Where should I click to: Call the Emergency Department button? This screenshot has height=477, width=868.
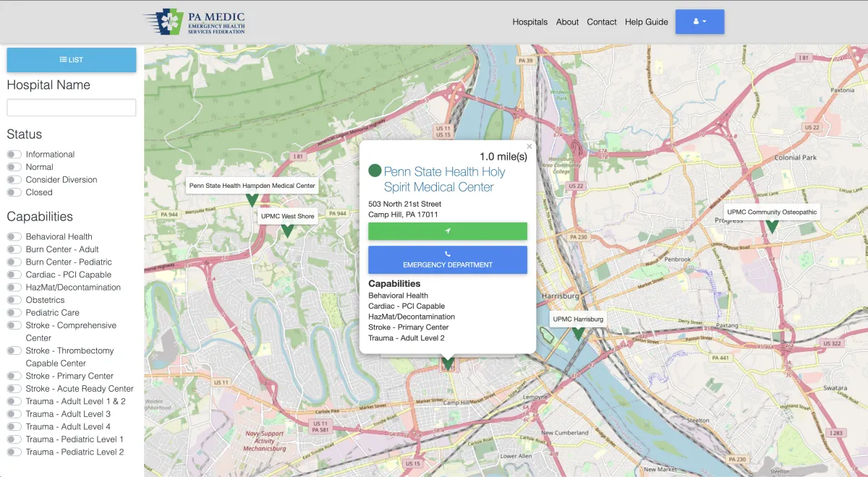pyautogui.click(x=448, y=259)
